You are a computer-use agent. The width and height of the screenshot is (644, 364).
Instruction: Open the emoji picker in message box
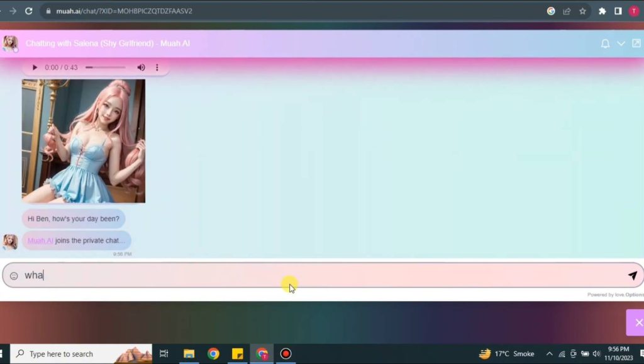pyautogui.click(x=14, y=276)
